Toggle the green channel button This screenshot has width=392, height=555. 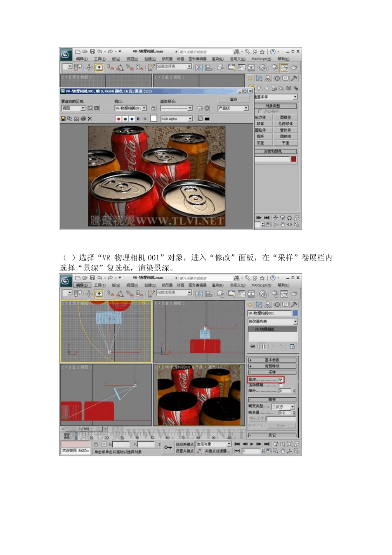click(125, 119)
